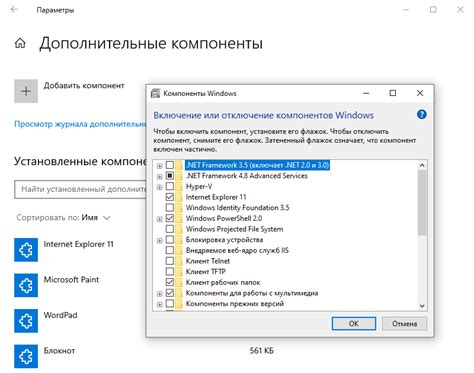The width and height of the screenshot is (474, 373).
Task: Select Компоненты прежних версий row text
Action: pyautogui.click(x=235, y=304)
